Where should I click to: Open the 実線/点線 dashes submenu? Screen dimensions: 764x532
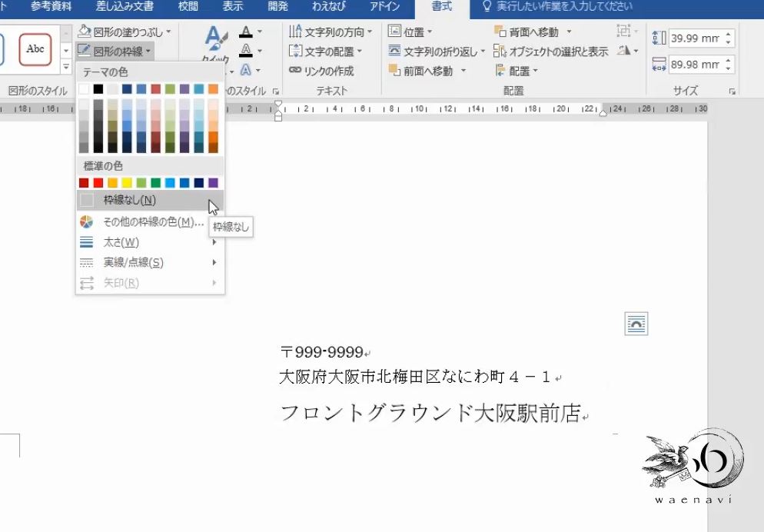pos(150,263)
